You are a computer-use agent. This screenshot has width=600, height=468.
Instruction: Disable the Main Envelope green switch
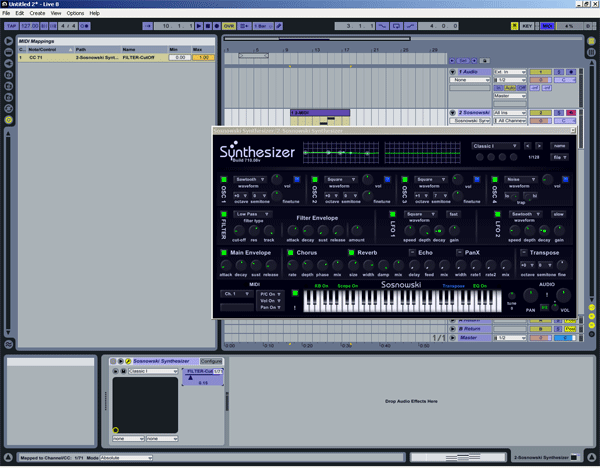[x=224, y=253]
